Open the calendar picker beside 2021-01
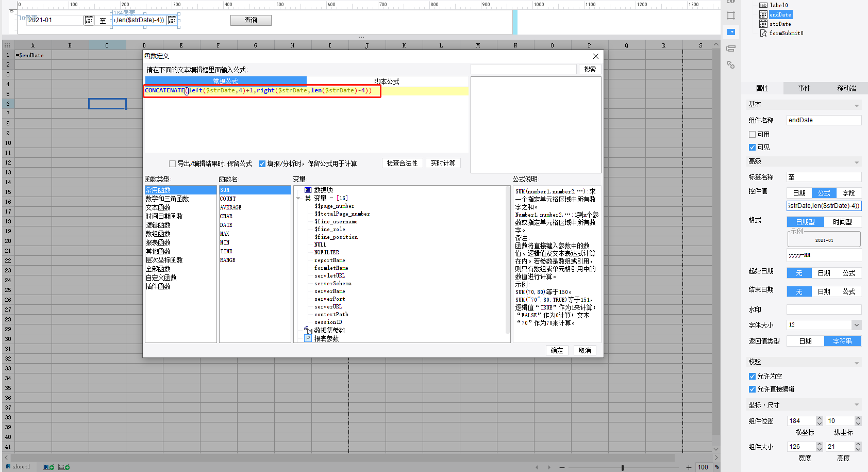 click(x=89, y=20)
